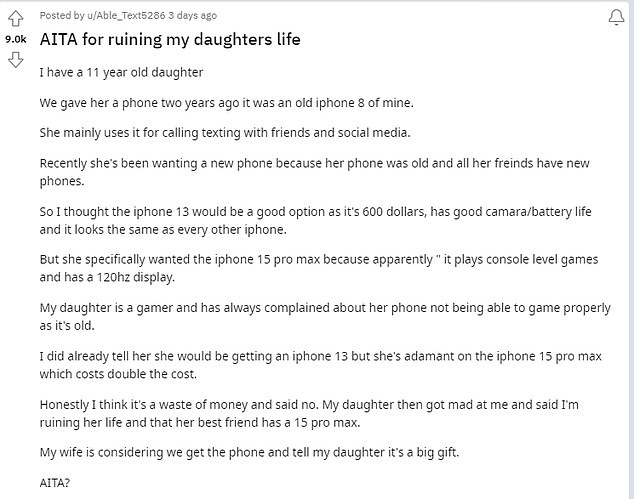The width and height of the screenshot is (634, 499).
Task: Click the 9.0k vote score
Action: click(x=16, y=39)
